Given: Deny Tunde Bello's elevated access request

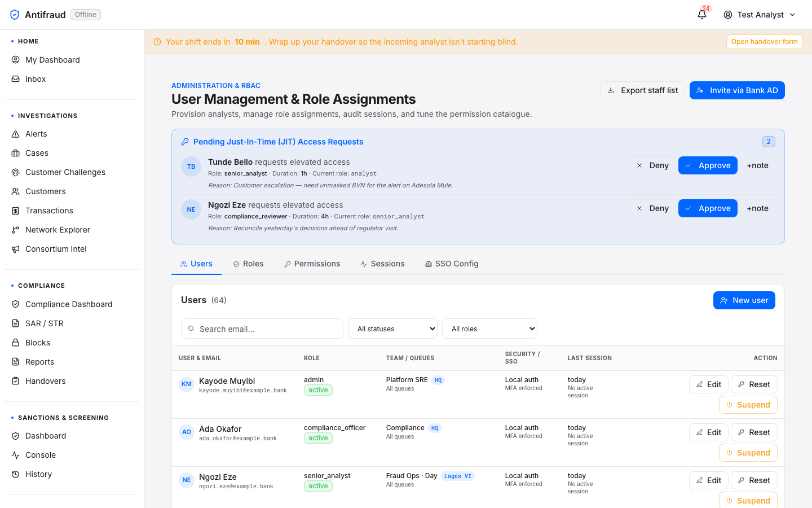Looking at the screenshot, I should coord(652,165).
